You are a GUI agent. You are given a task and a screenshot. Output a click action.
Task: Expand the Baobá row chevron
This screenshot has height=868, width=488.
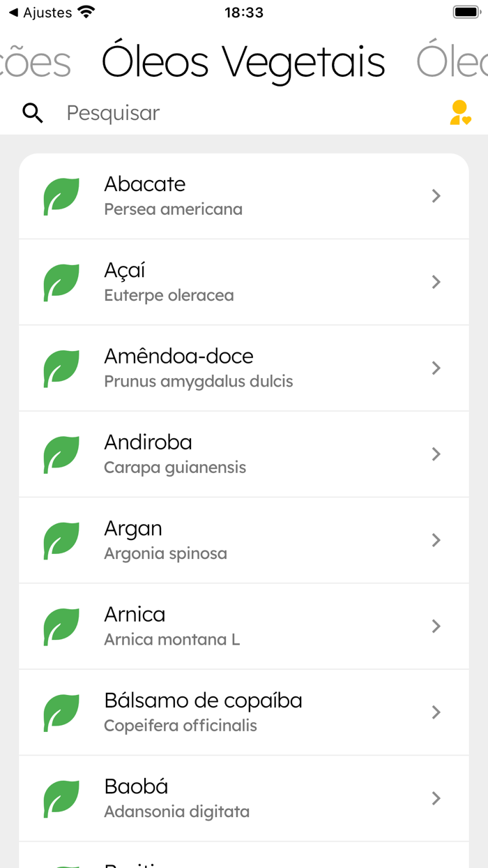[x=436, y=798]
